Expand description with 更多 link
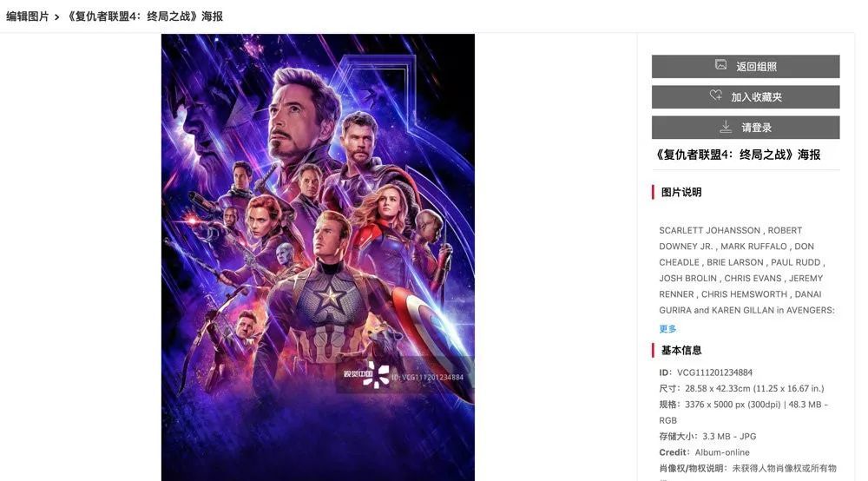 click(667, 329)
